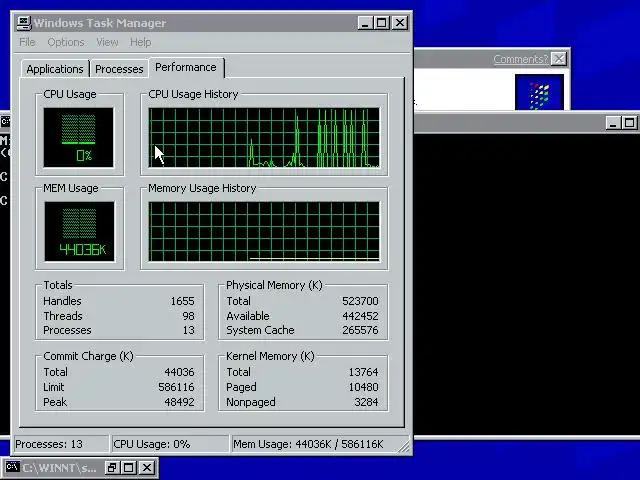Viewport: 640px width, 480px height.
Task: Click Commit Charge Limit value 586116
Action: pos(176,387)
